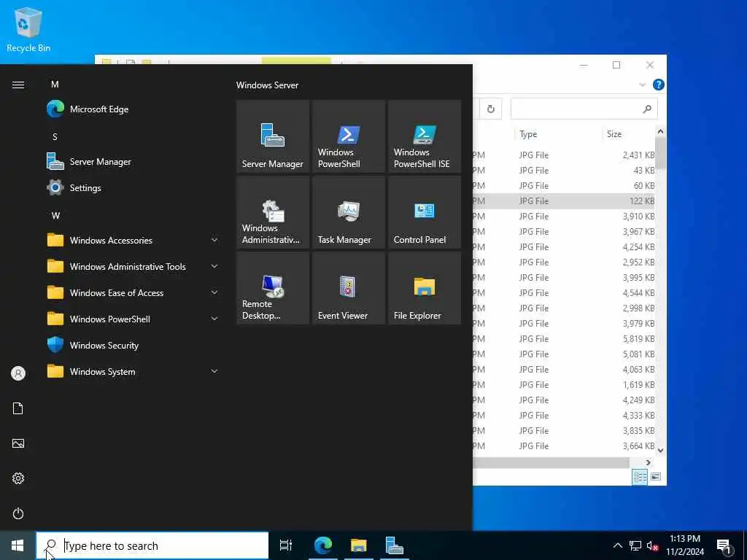Click the taskbar search box

pos(152,545)
